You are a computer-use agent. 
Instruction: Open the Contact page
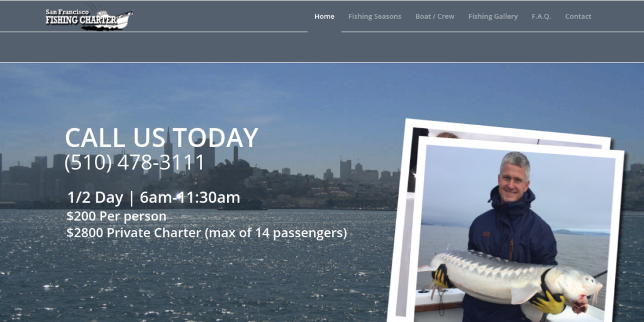pyautogui.click(x=578, y=16)
